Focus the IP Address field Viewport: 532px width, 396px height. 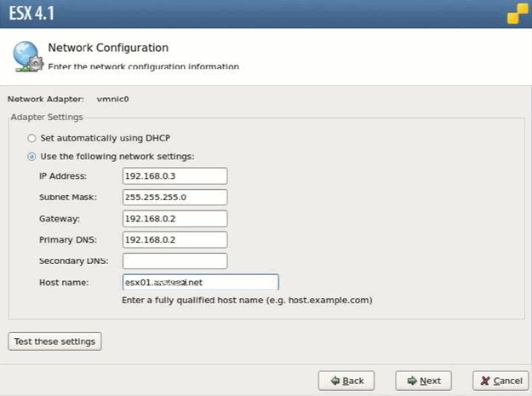coord(174,175)
